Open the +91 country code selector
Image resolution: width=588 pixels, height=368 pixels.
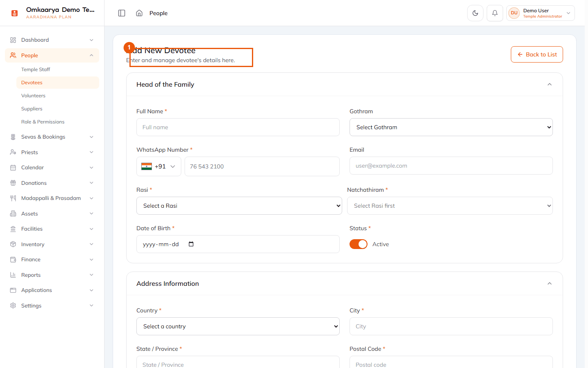159,166
